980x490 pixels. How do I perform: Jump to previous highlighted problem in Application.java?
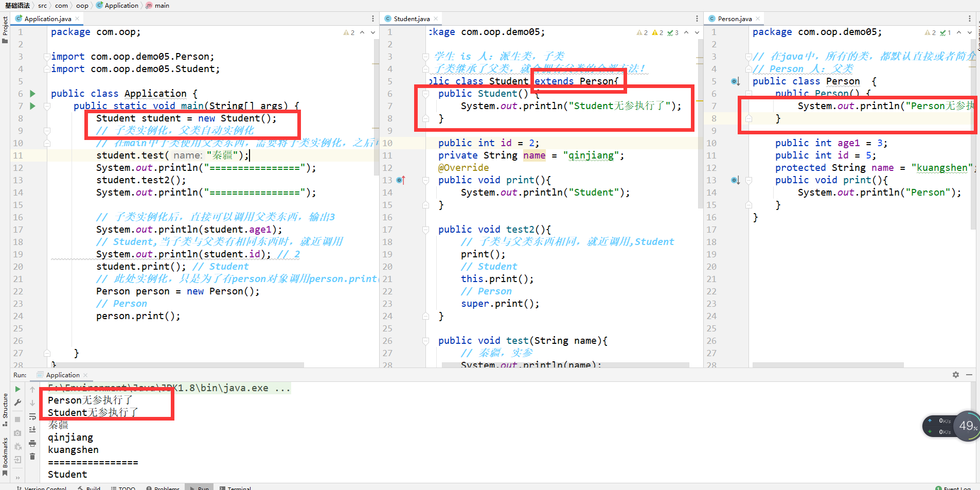pos(362,32)
